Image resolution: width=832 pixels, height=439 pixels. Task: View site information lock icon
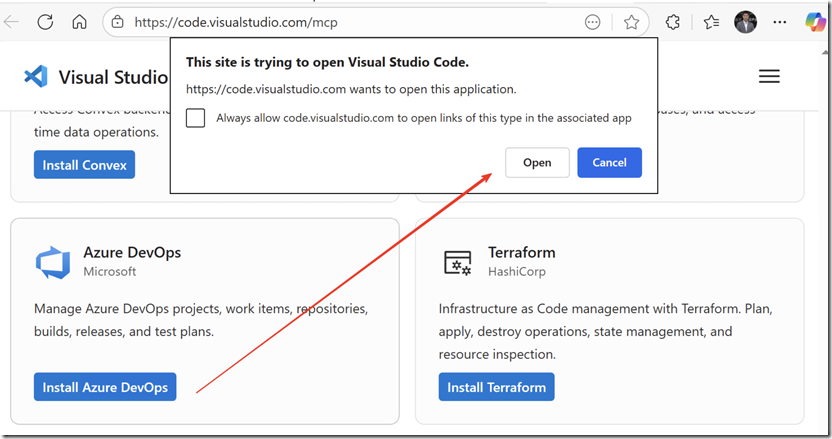click(117, 22)
